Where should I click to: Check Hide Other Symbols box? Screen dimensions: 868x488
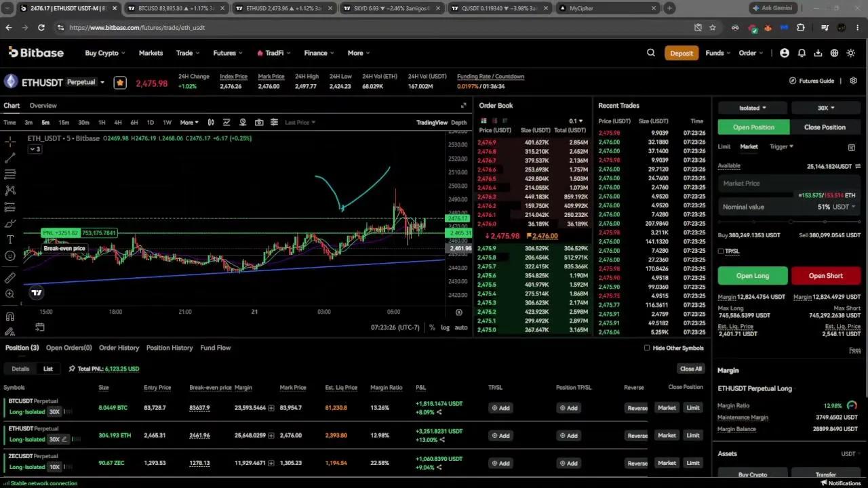pyautogui.click(x=647, y=348)
